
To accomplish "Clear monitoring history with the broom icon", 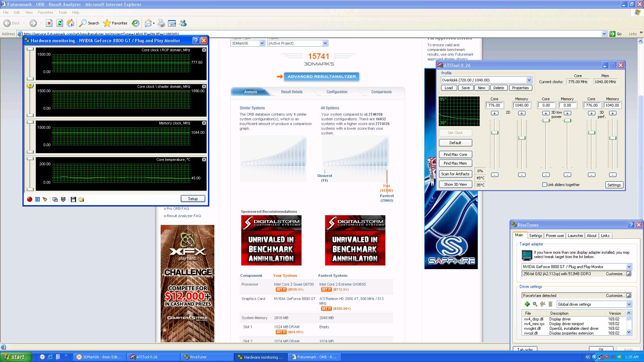I will 45,199.
